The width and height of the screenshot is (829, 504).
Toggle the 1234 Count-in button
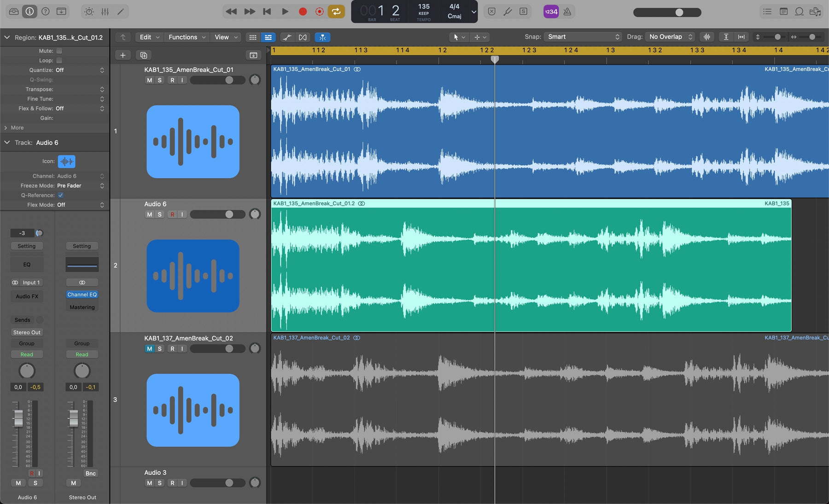coord(551,12)
